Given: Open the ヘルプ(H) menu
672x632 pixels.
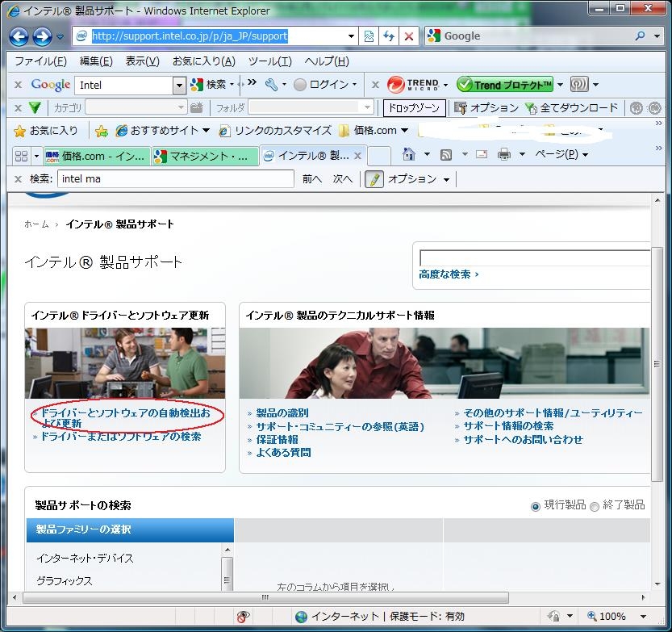Looking at the screenshot, I should 327,61.
